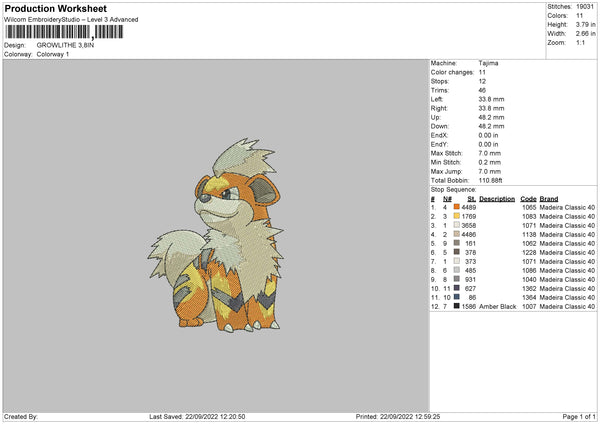
Task: Click code '1228' in stop row 6
Action: [529, 253]
